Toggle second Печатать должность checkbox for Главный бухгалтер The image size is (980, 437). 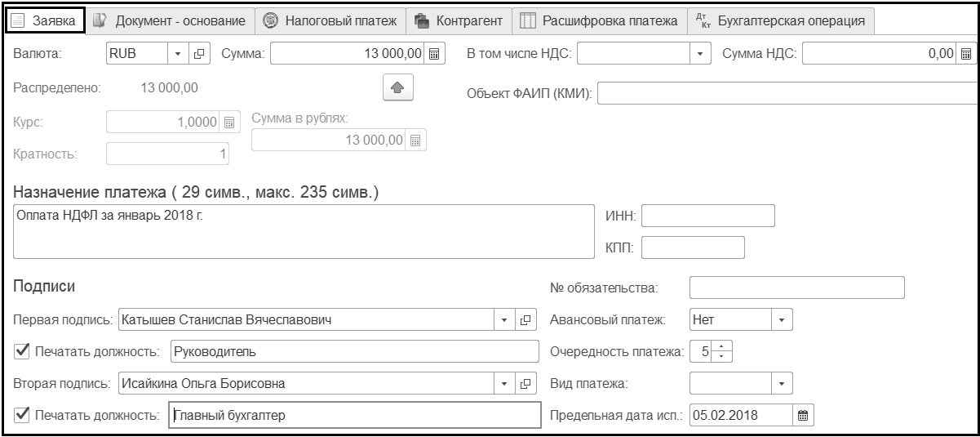[x=22, y=415]
